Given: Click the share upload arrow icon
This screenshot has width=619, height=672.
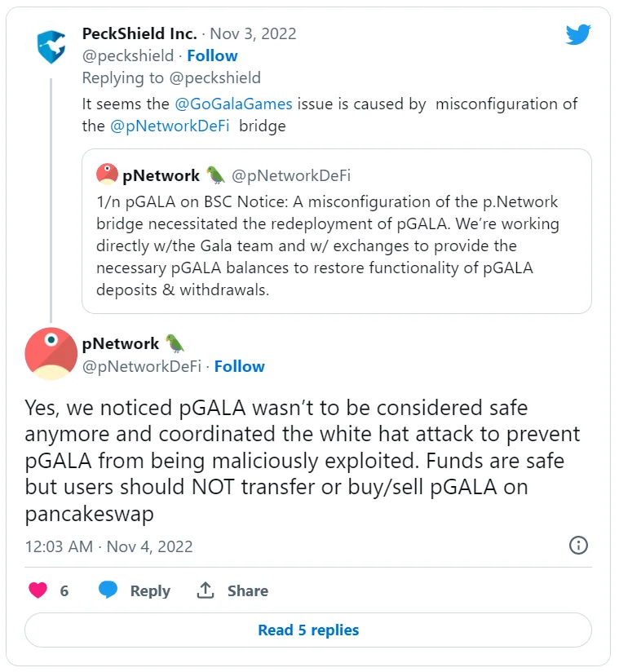Looking at the screenshot, I should 206,590.
